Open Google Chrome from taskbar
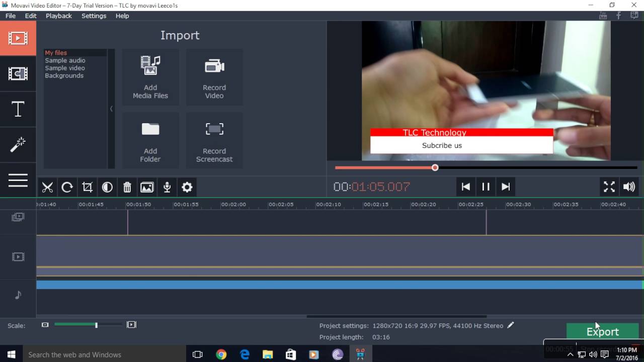Viewport: 644px width, 362px height. (221, 354)
